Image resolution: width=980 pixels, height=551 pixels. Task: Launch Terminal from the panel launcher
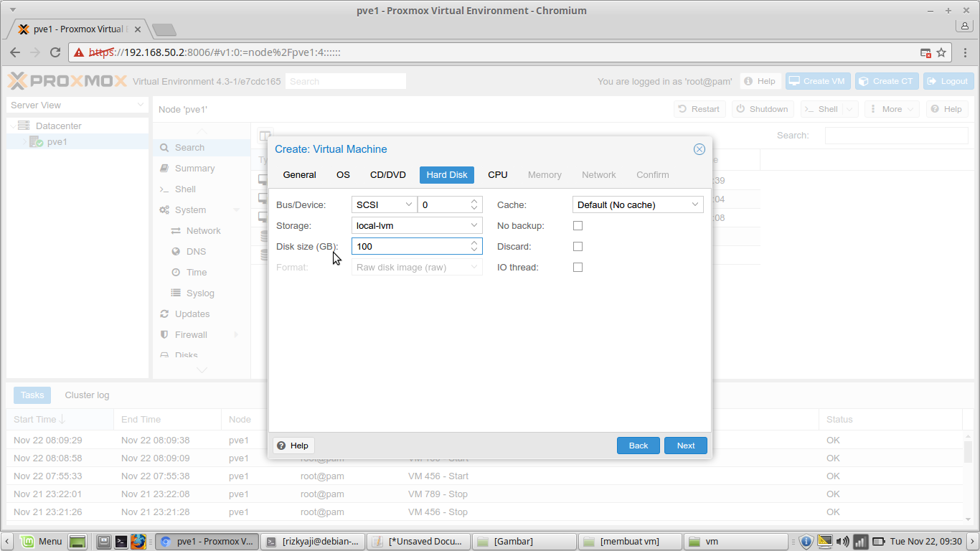tap(121, 542)
